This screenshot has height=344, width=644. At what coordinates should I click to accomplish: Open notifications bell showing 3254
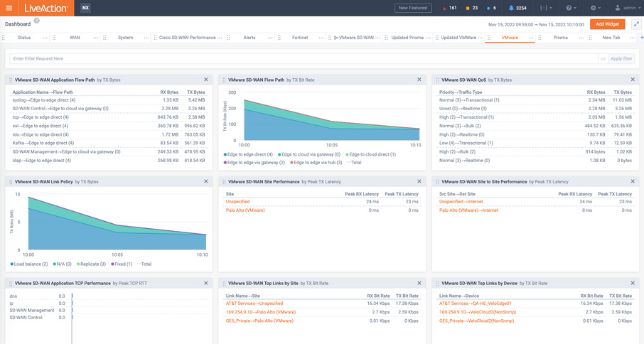tap(517, 8)
